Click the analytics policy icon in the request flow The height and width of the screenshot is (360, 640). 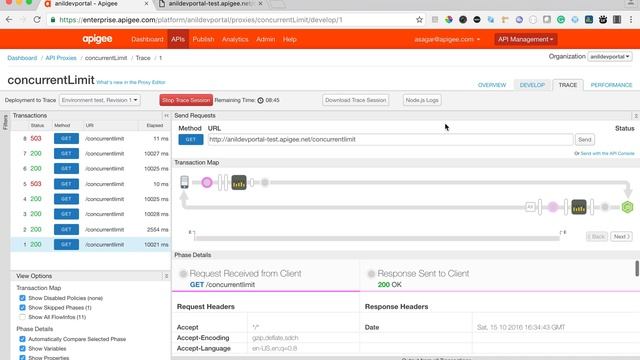(239, 182)
